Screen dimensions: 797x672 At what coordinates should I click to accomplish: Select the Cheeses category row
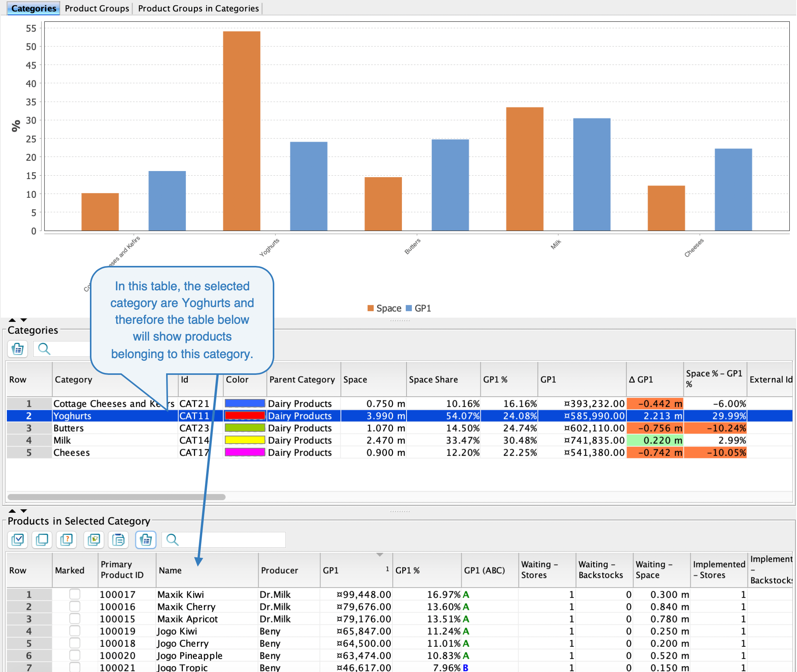[399, 452]
